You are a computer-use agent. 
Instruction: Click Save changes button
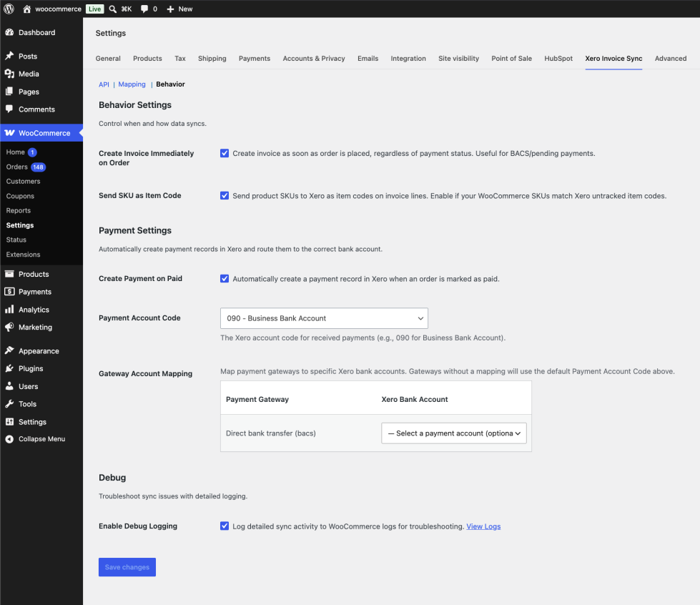[x=127, y=567]
